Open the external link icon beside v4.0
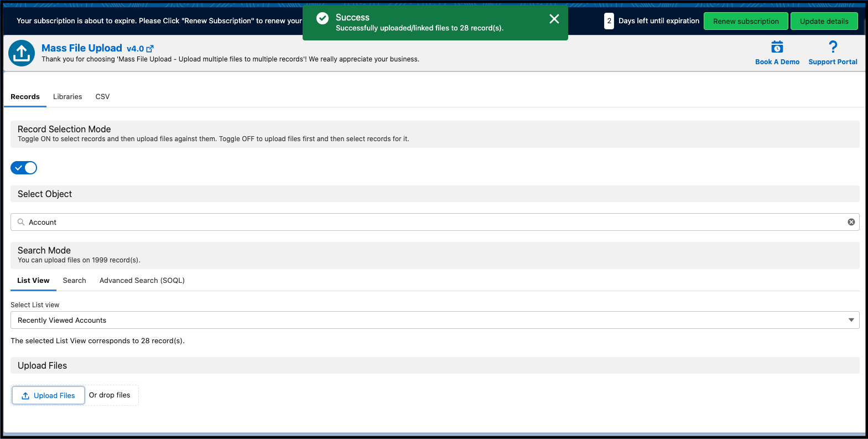This screenshot has width=868, height=439. click(x=150, y=49)
